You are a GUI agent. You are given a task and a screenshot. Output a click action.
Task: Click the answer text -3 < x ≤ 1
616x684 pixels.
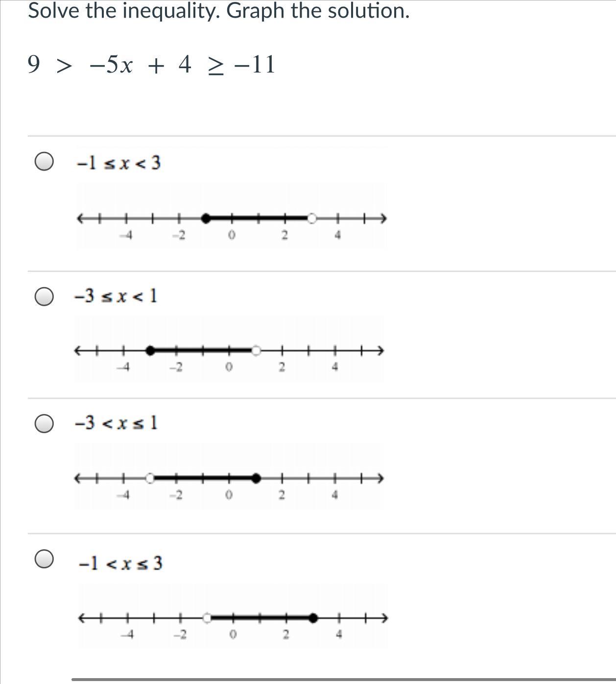[x=117, y=422]
